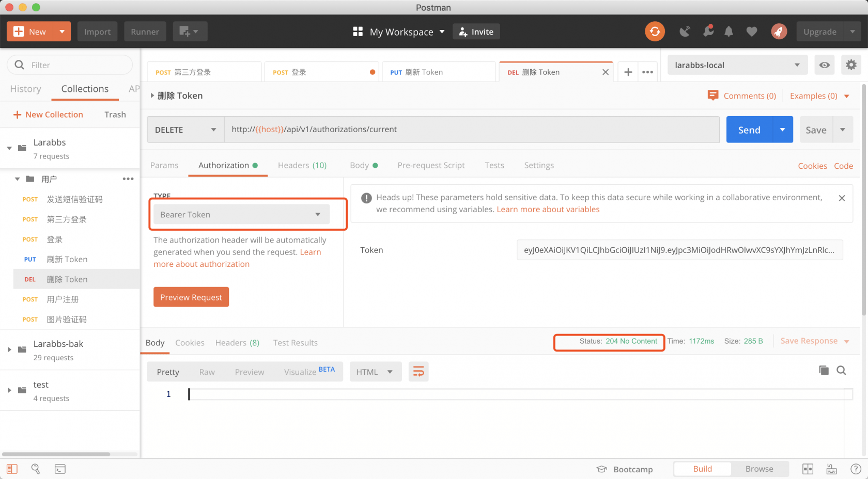This screenshot has width=868, height=479.
Task: Collapse the 用户 folder
Action: (x=17, y=179)
